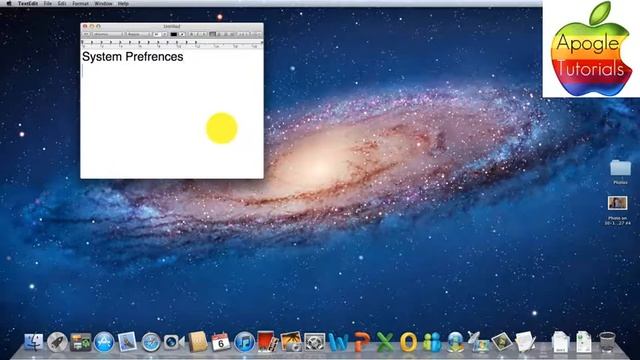Open Photo Booth in the dock
Viewport: 640px width, 360px height.
[x=268, y=342]
